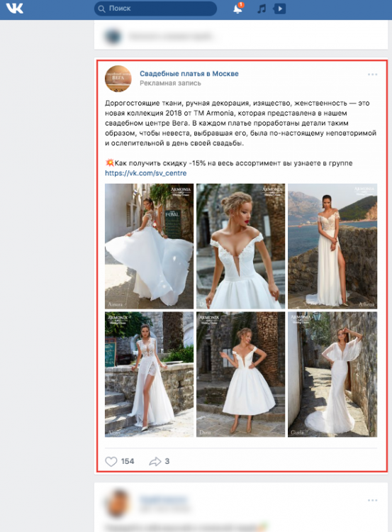Open the Athena seaside dress photo
The image size is (392, 532).
pyautogui.click(x=332, y=246)
